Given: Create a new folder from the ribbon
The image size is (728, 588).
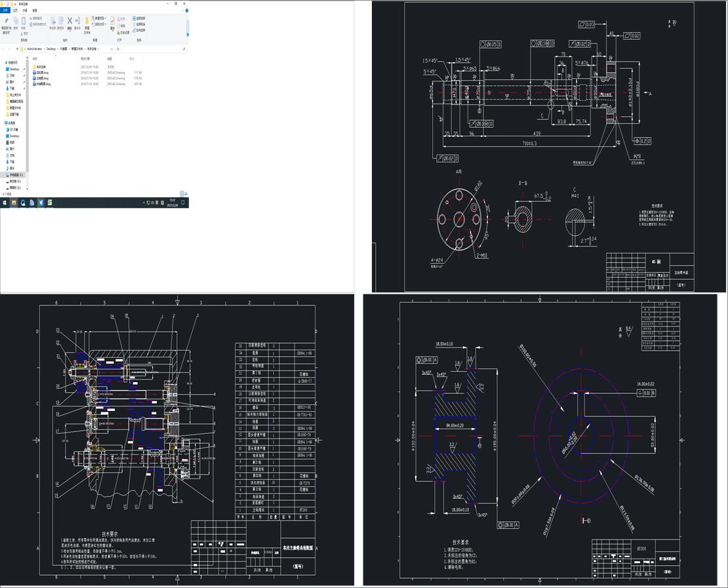Looking at the screenshot, I should click(x=87, y=25).
